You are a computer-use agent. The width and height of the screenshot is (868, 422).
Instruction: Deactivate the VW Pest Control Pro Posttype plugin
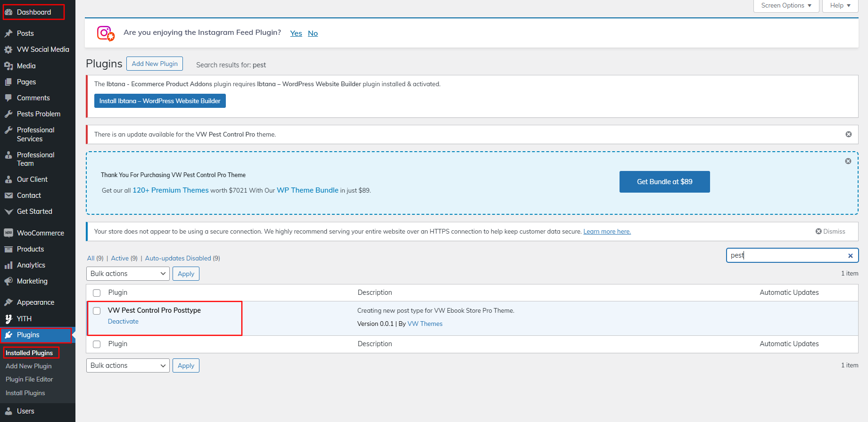tap(123, 321)
